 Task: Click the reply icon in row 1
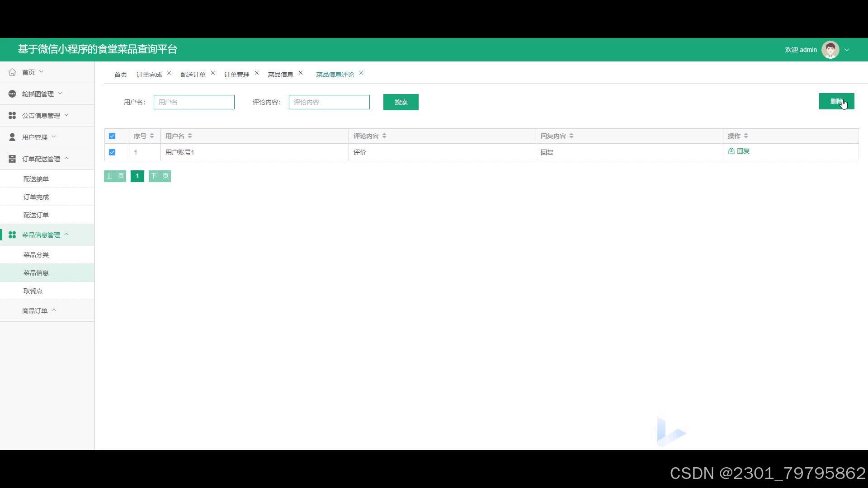[x=731, y=151]
